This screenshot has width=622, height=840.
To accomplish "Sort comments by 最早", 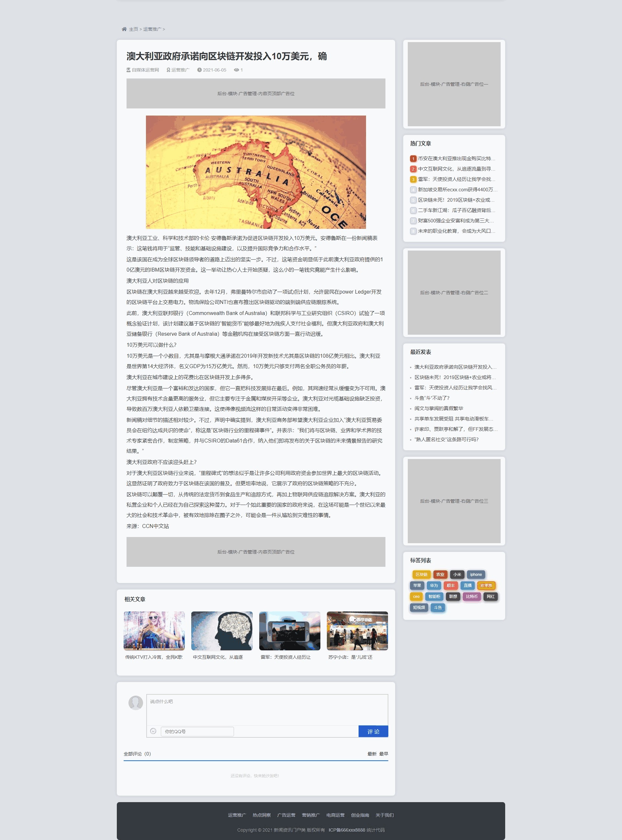I will coord(384,754).
